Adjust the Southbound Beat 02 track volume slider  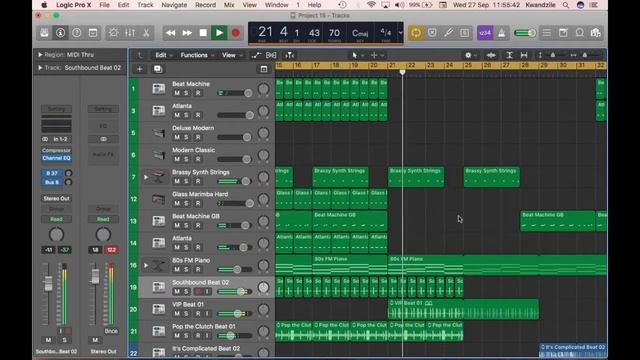(x=235, y=291)
